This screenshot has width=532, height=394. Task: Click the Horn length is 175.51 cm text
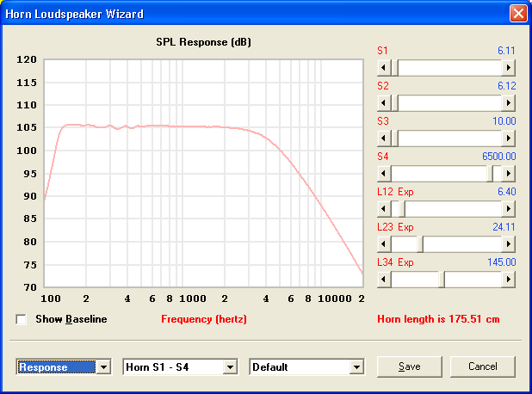(x=438, y=319)
